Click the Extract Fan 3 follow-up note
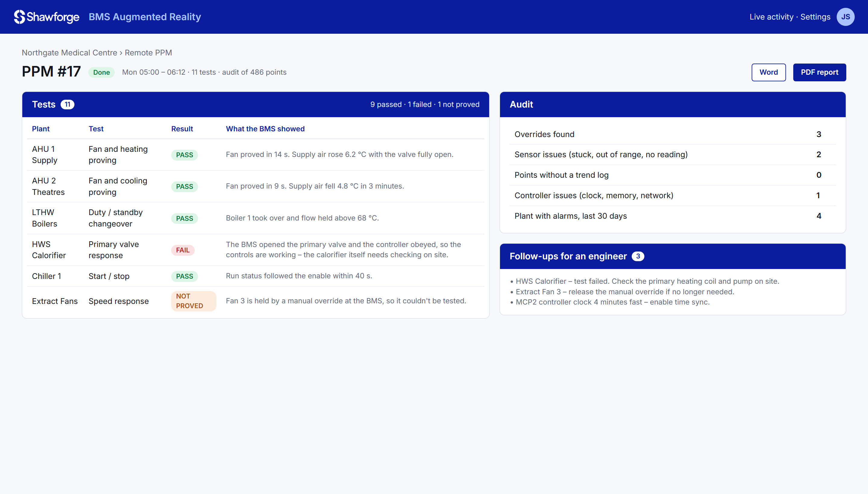The image size is (868, 494). click(622, 292)
